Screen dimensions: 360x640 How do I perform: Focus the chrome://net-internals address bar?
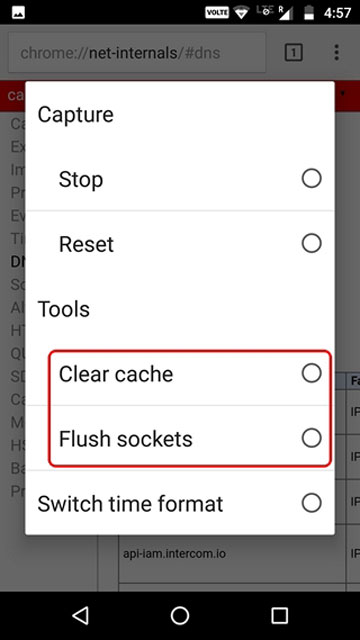coord(138,53)
